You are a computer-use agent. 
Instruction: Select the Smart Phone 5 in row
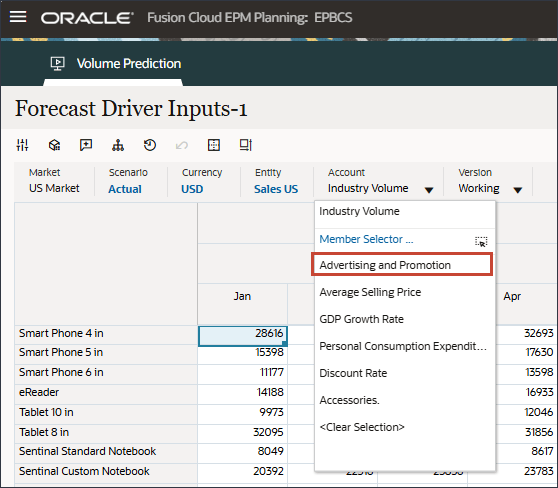pos(106,354)
